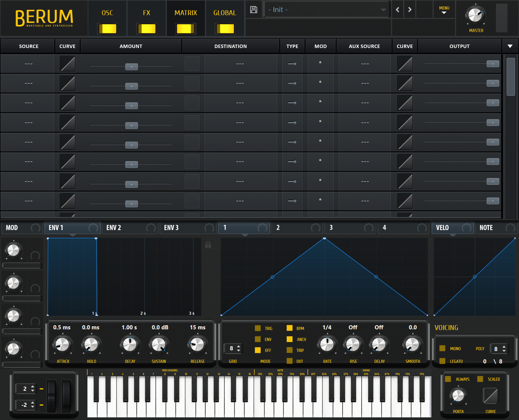Click the DECAY knob
Image resolution: width=519 pixels, height=420 pixels.
[x=130, y=345]
